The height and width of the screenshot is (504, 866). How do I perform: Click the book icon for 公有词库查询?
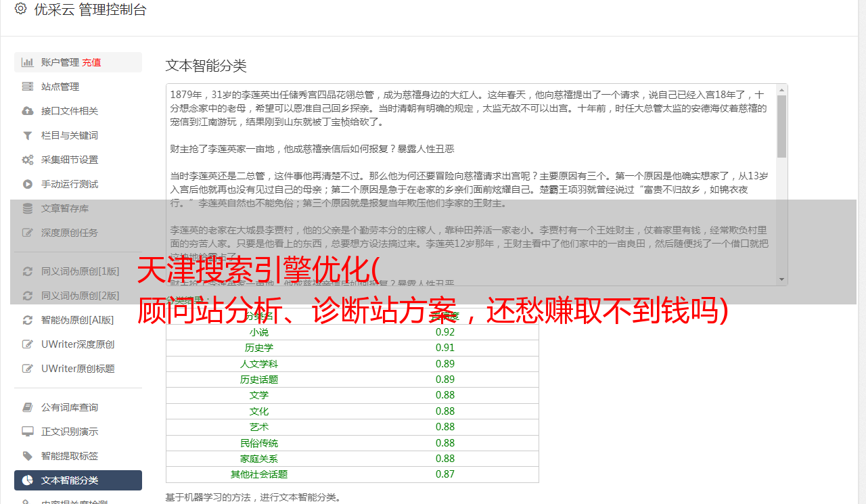click(x=27, y=407)
